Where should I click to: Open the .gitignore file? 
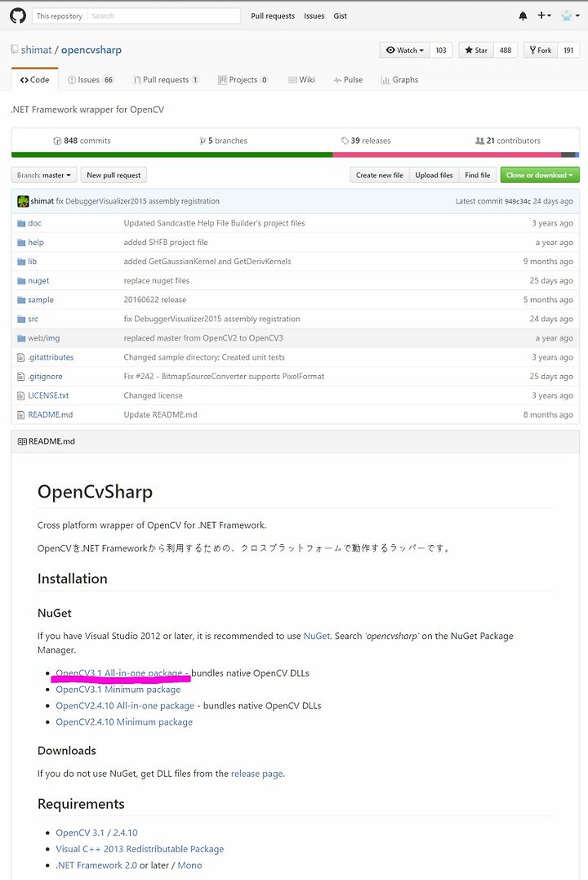coord(46,376)
